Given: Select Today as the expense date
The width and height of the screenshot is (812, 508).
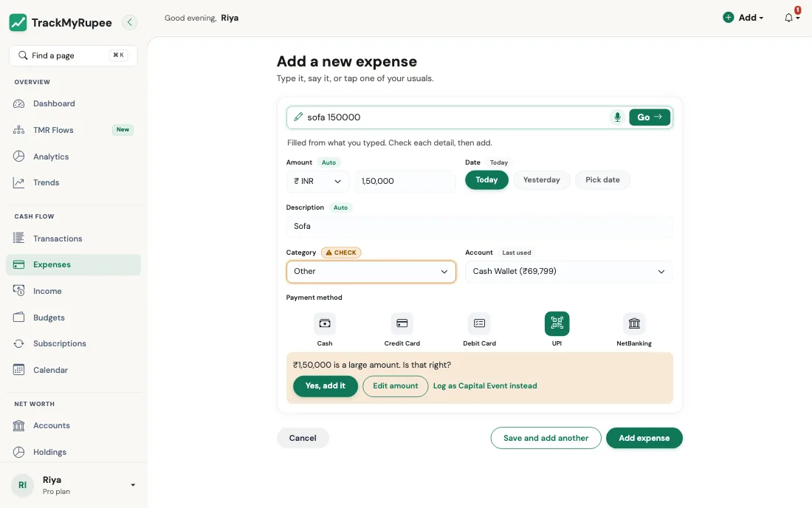Looking at the screenshot, I should 486,179.
